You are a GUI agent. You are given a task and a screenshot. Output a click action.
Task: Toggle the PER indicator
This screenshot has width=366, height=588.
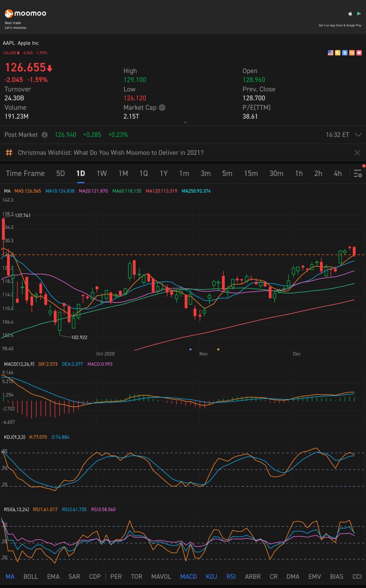click(x=116, y=576)
